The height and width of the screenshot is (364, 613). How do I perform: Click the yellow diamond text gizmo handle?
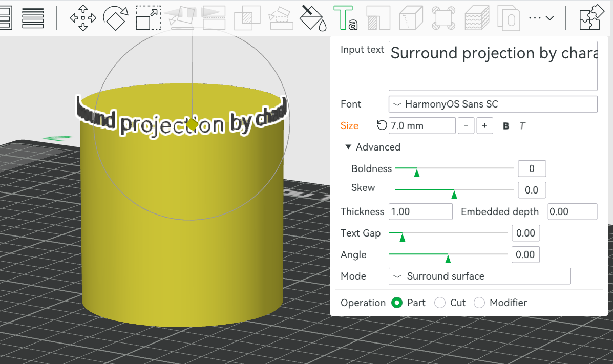tap(193, 125)
